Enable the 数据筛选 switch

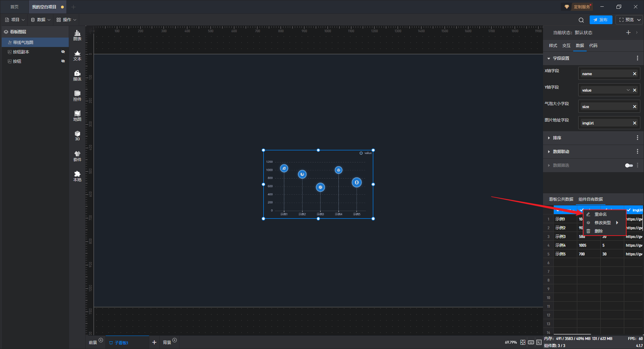point(629,165)
